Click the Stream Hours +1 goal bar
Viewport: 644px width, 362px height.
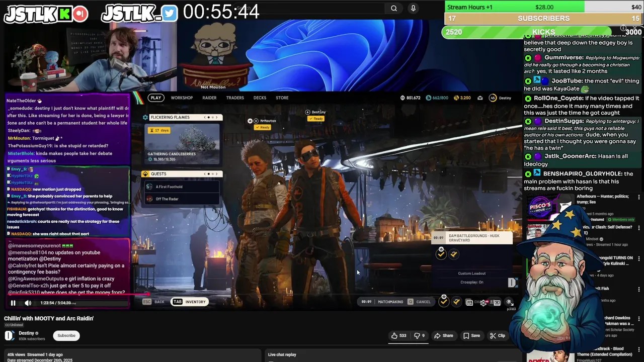point(544,7)
